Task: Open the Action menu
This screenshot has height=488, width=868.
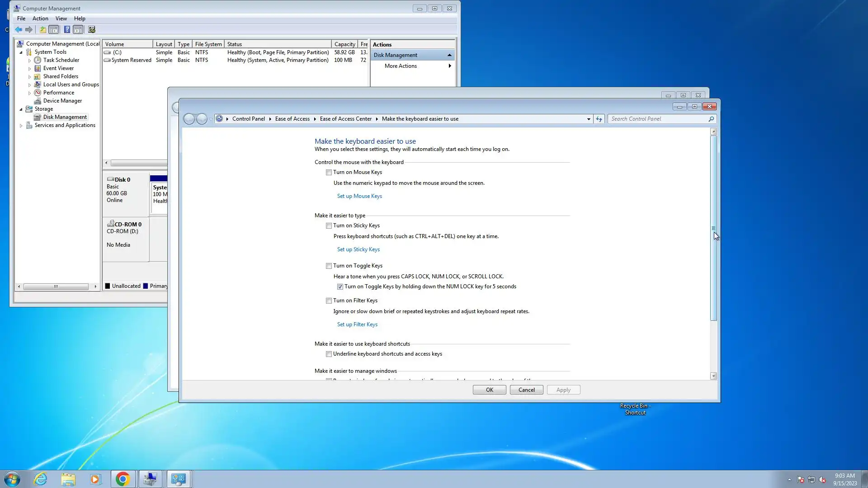Action: point(40,19)
